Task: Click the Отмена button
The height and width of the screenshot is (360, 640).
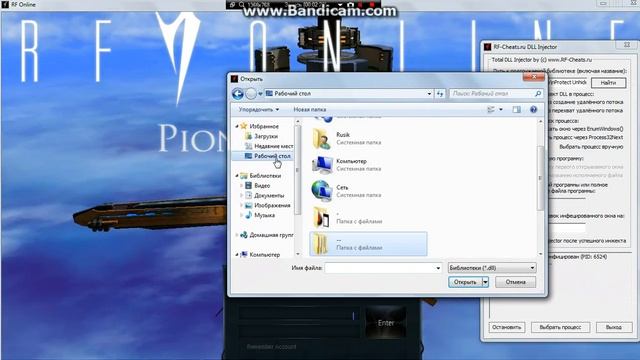Action: tap(516, 282)
